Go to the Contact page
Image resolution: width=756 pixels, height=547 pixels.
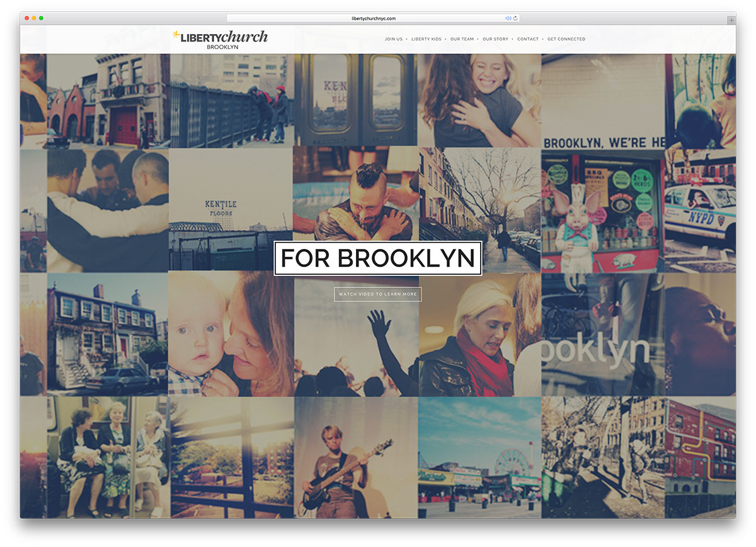[x=527, y=39]
